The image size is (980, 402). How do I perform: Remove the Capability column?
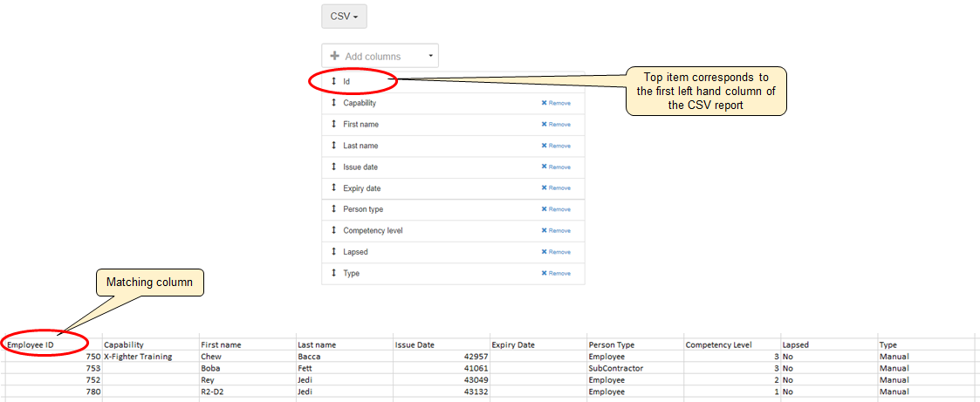(556, 103)
